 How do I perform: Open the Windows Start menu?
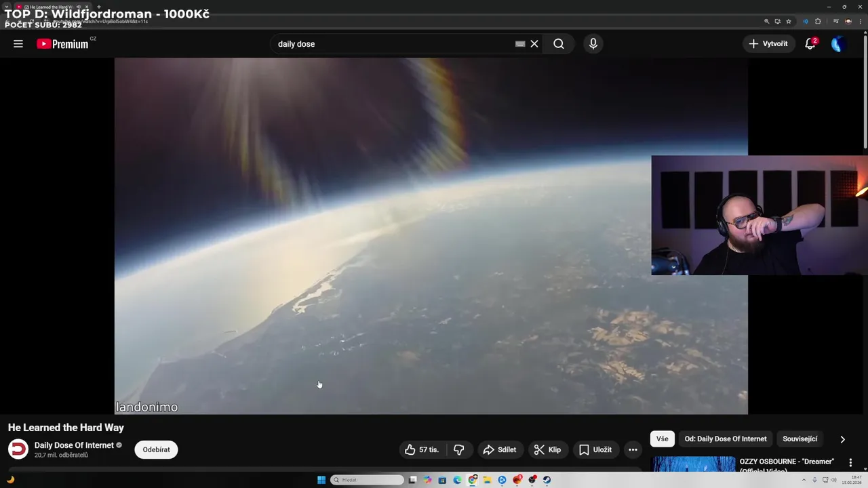(x=321, y=480)
